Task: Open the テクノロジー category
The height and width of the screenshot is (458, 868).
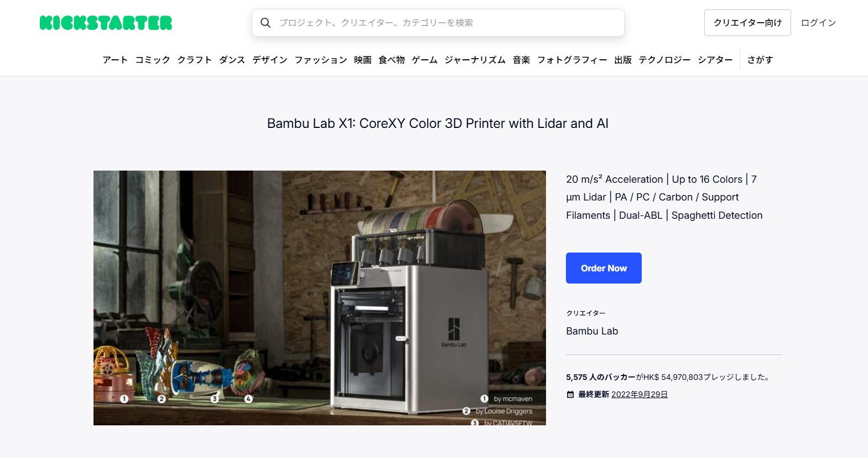Action: click(664, 60)
